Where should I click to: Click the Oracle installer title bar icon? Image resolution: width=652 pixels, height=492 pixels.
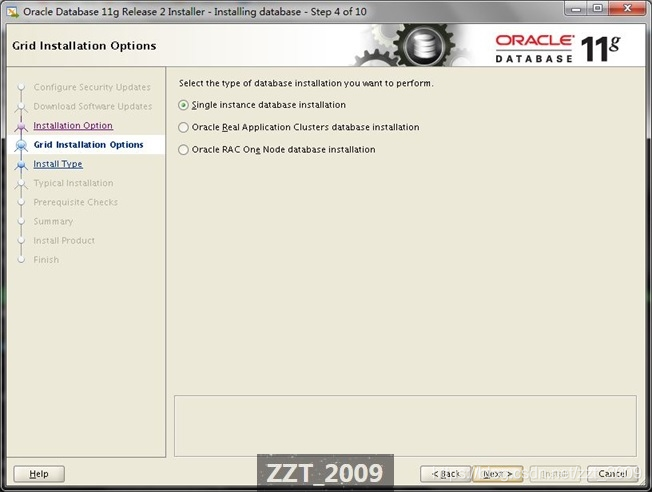12,12
